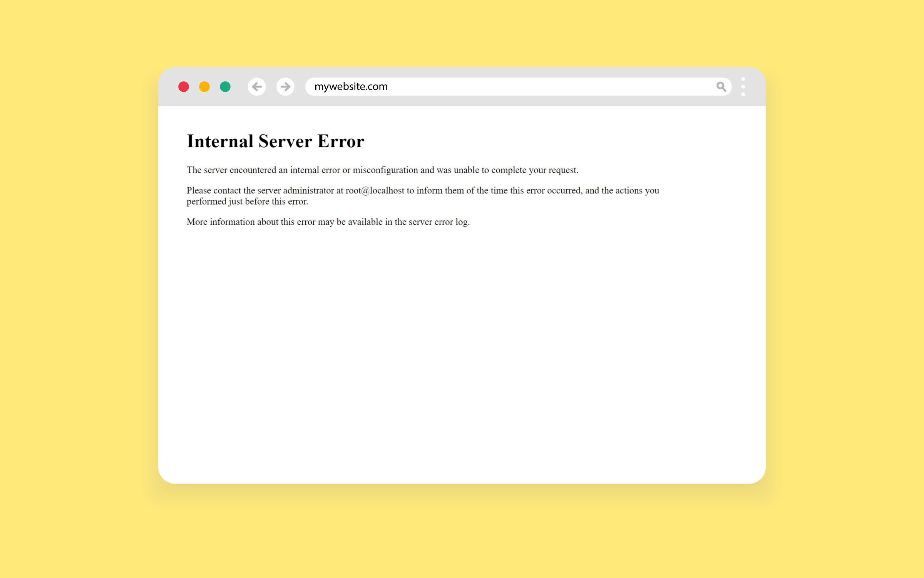Click the line performed just before this error
The height and width of the screenshot is (578, 924).
(x=247, y=202)
